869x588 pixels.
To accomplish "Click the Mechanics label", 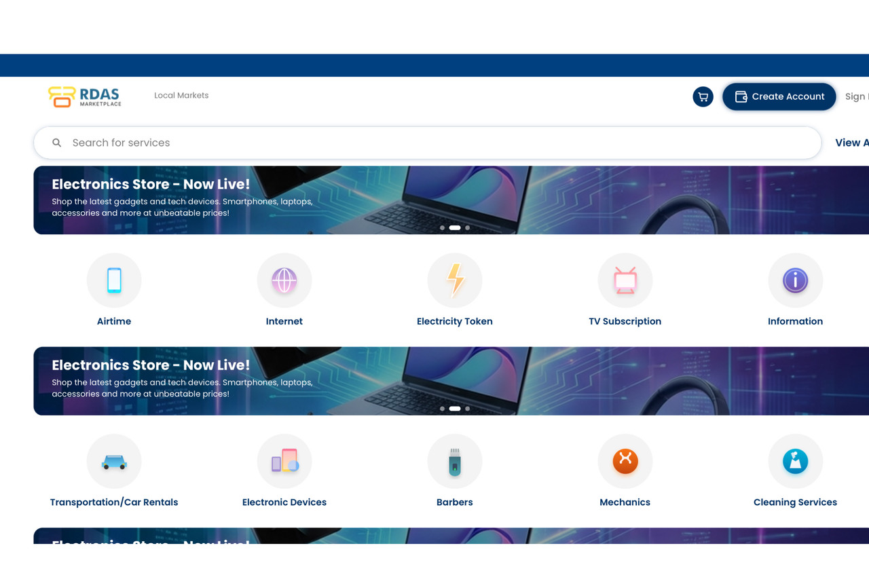I will coord(625,502).
